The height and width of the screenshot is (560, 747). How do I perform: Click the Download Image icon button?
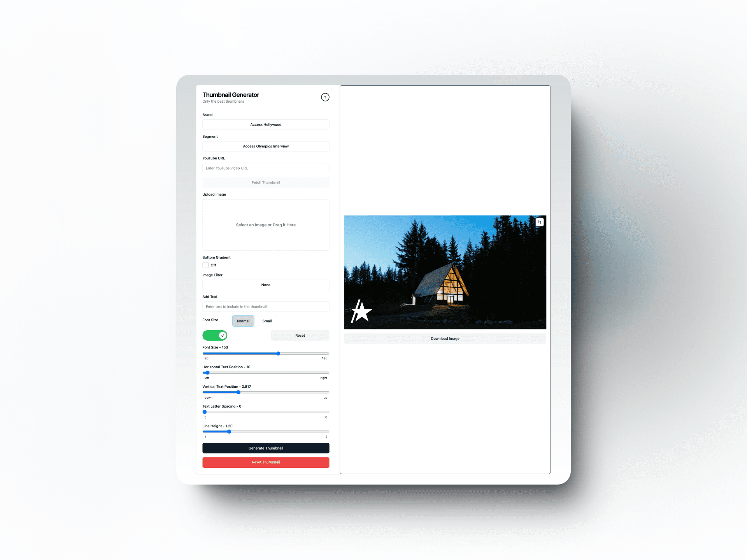(x=445, y=338)
